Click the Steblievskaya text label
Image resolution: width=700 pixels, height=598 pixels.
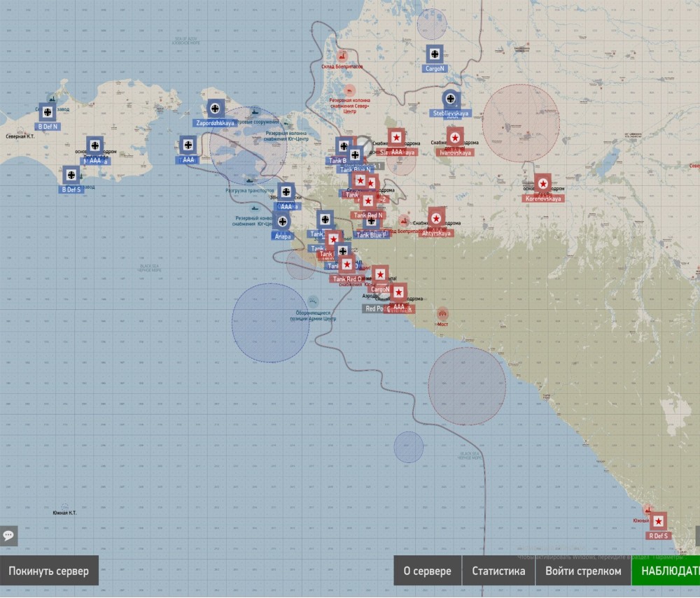pos(450,113)
